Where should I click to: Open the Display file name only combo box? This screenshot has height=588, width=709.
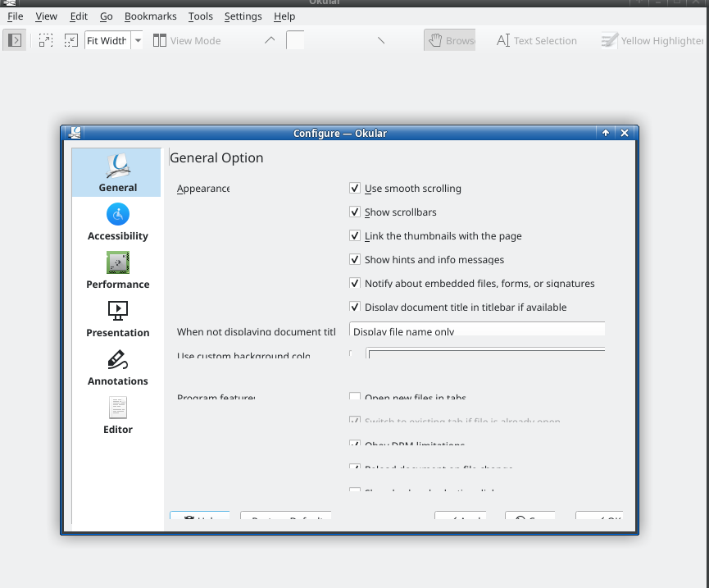click(477, 330)
